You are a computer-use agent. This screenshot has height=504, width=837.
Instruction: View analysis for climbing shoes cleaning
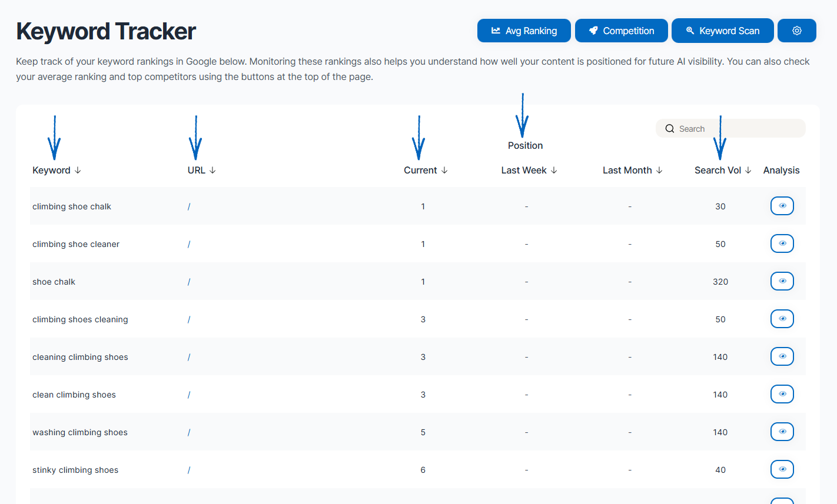(782, 319)
